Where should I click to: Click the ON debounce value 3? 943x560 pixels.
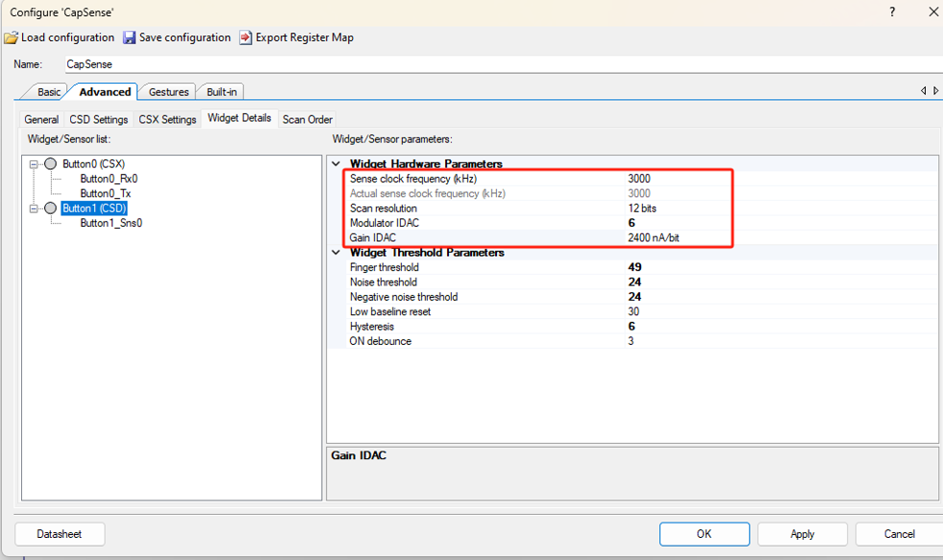[x=631, y=341]
